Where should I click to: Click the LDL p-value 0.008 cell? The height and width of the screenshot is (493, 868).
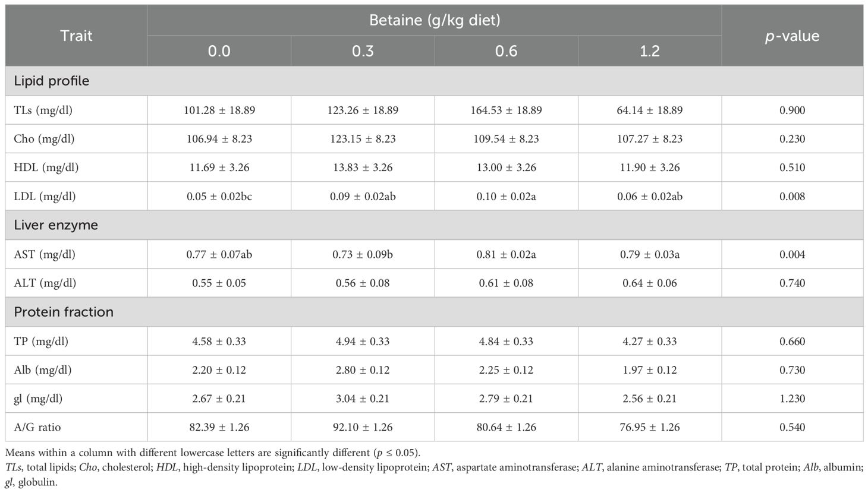click(792, 197)
